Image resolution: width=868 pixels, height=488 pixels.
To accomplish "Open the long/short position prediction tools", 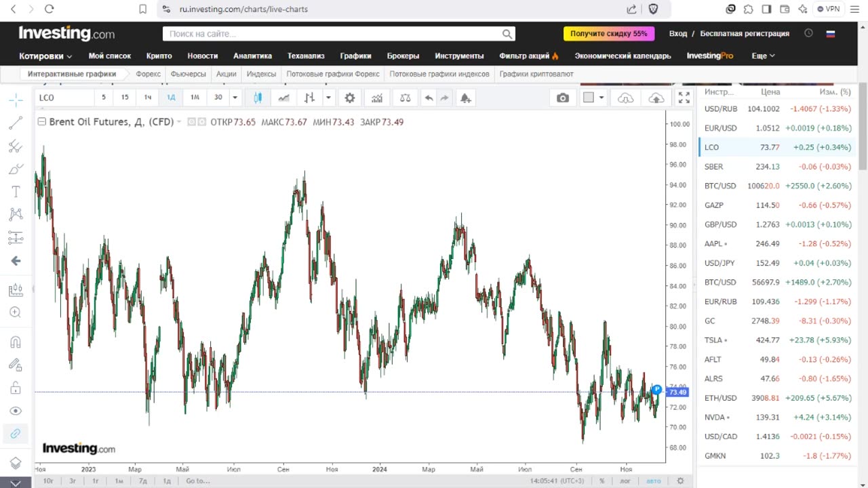I will coord(16,238).
